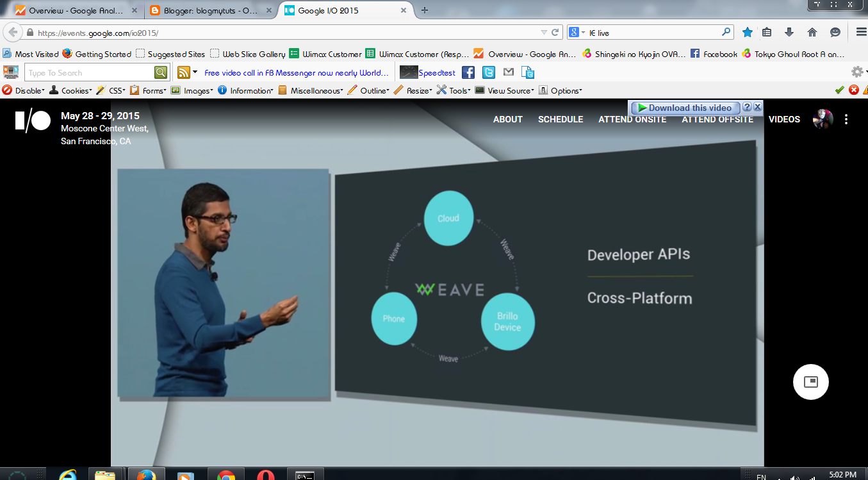Open the orange RSS feed icon
Viewport: 868px width, 480px height.
pos(184,72)
